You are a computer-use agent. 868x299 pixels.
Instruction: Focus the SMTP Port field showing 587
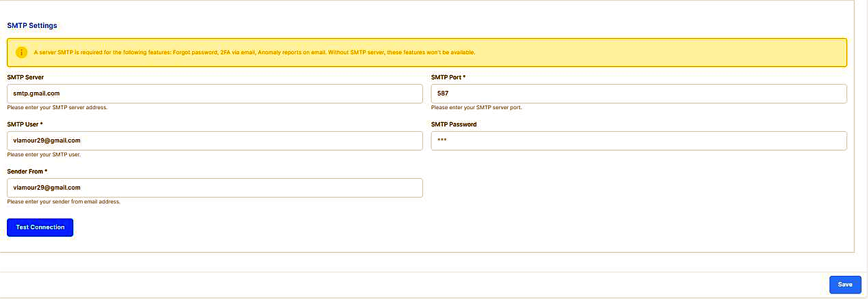638,94
